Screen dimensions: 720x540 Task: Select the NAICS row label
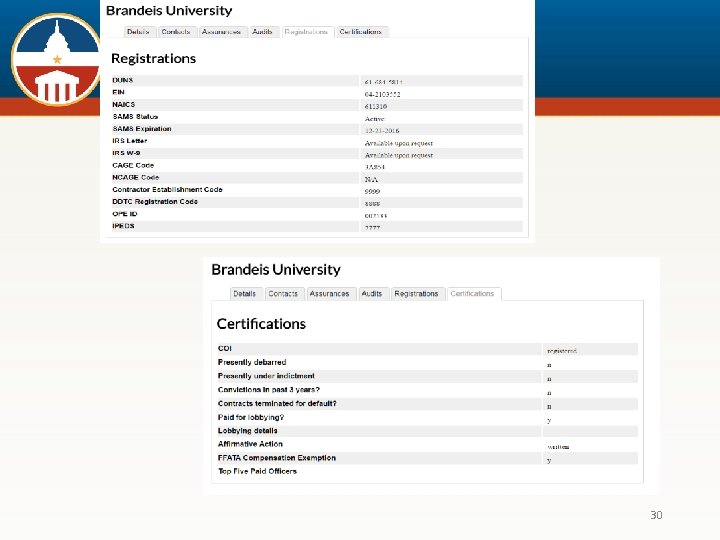pos(124,104)
